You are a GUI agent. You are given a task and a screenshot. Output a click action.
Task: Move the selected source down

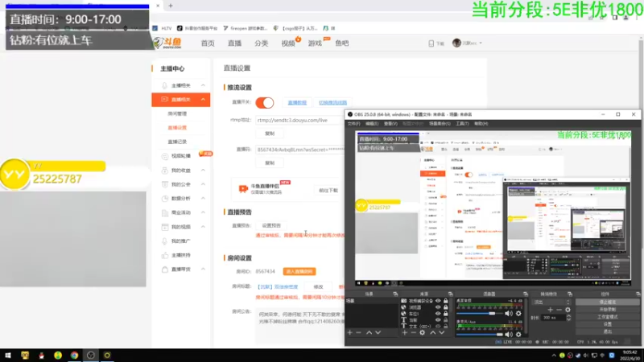click(441, 332)
